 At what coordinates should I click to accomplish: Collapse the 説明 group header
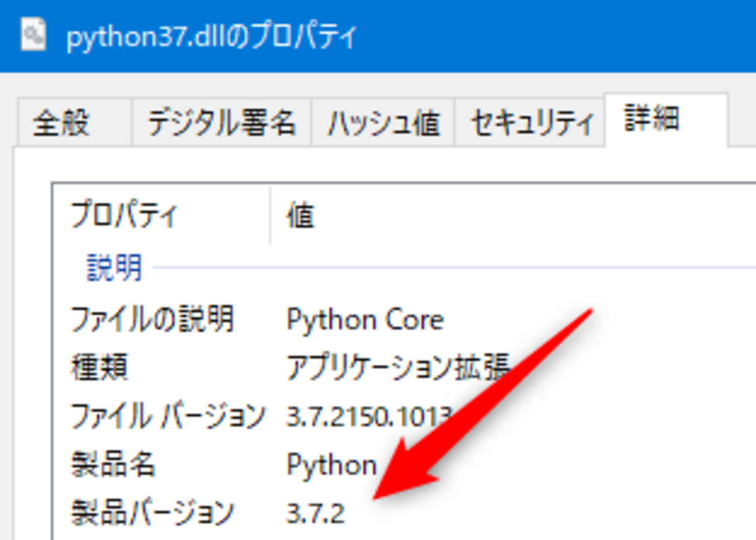click(114, 268)
